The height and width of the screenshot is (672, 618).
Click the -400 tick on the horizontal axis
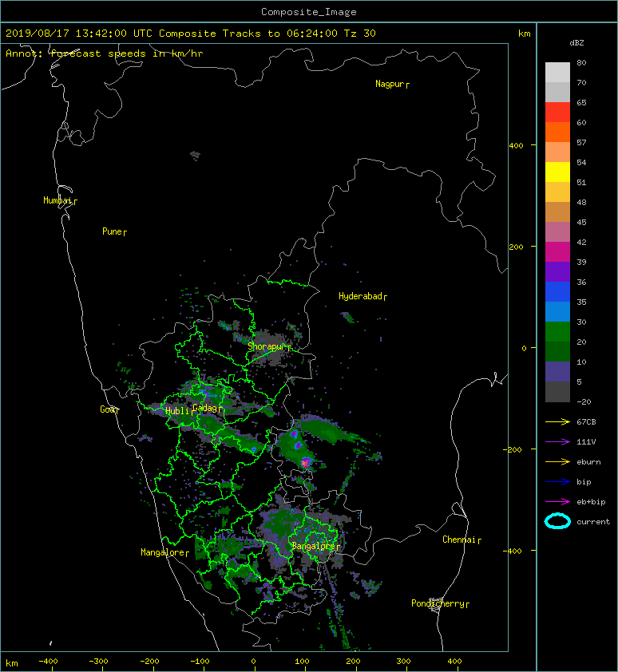[x=49, y=662]
